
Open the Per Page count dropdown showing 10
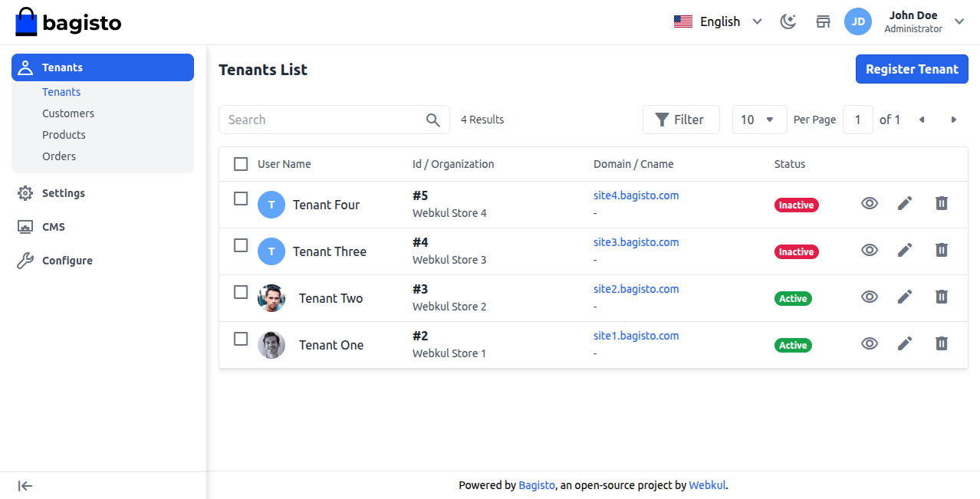tap(759, 120)
